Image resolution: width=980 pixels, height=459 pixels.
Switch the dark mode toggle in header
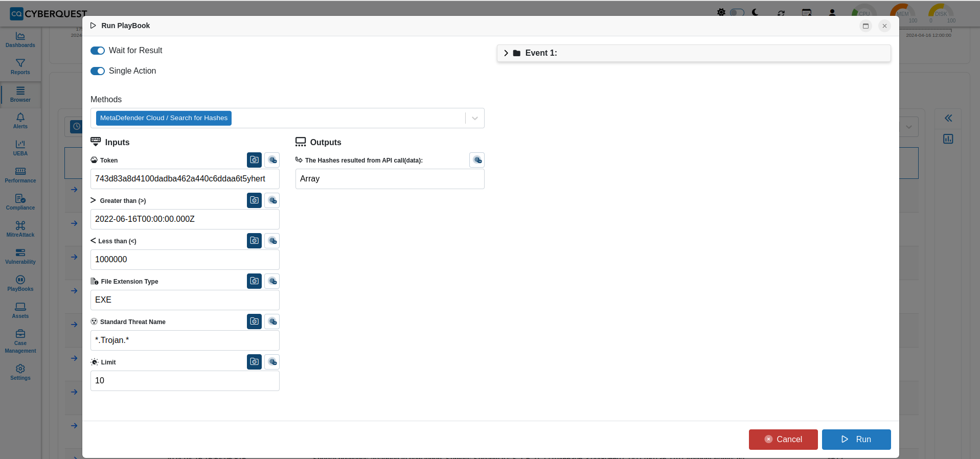737,12
